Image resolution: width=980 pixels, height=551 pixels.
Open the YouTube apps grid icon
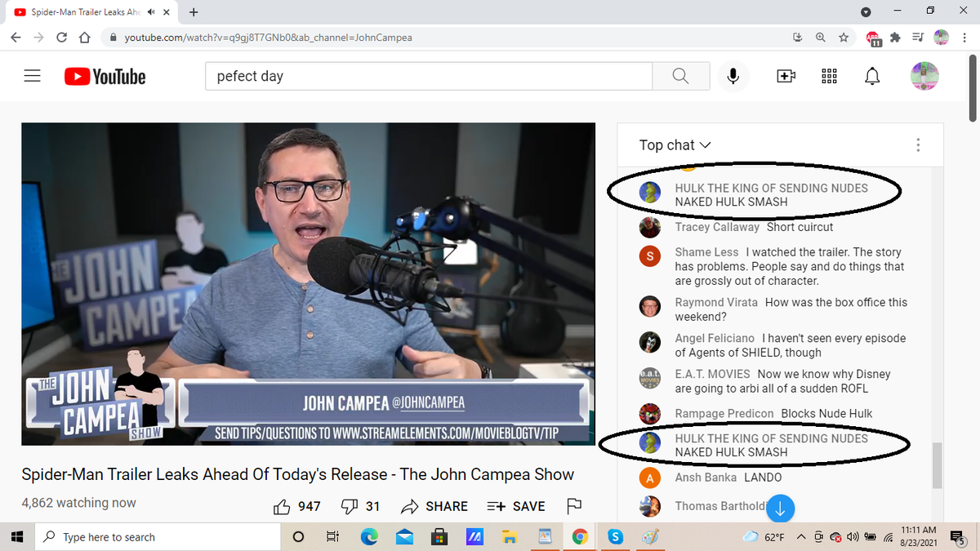[828, 76]
